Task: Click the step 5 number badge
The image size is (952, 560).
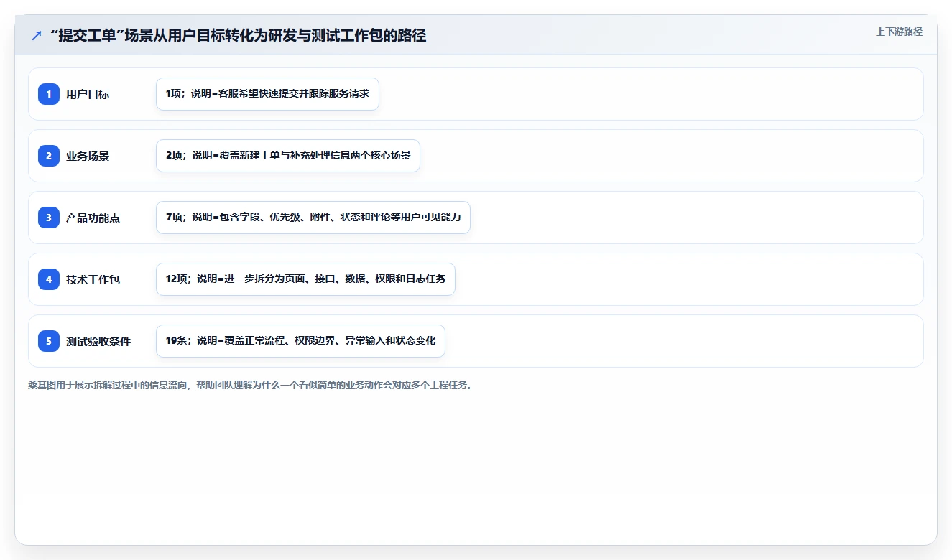Action: click(49, 341)
